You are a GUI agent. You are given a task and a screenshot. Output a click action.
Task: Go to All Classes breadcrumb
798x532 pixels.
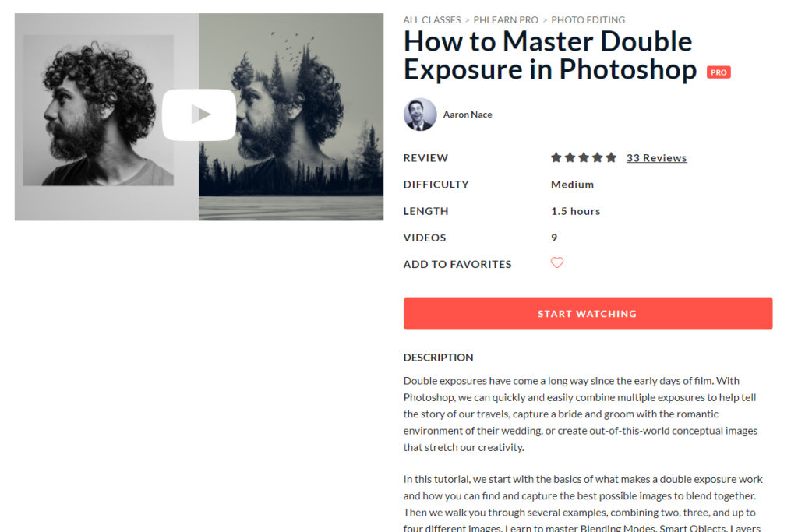pyautogui.click(x=432, y=19)
